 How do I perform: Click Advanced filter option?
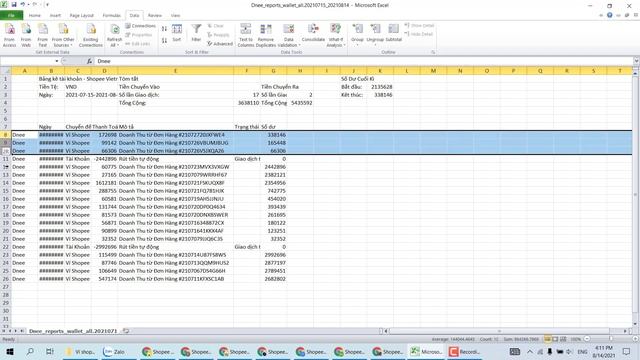coord(220,44)
